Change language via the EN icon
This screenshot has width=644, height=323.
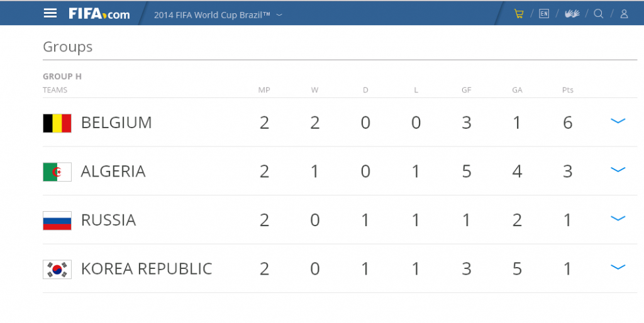tap(544, 14)
